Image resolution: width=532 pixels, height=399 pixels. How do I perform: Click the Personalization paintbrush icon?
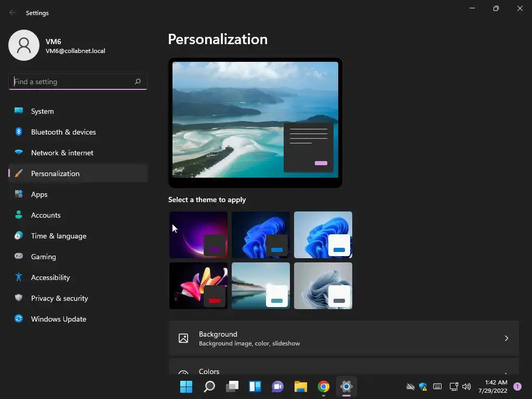click(x=19, y=173)
